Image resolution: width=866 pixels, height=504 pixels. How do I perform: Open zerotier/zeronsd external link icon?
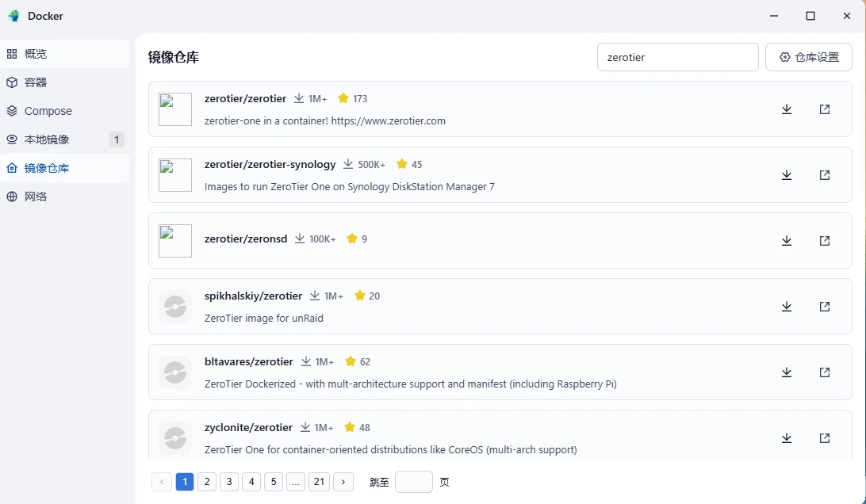825,241
